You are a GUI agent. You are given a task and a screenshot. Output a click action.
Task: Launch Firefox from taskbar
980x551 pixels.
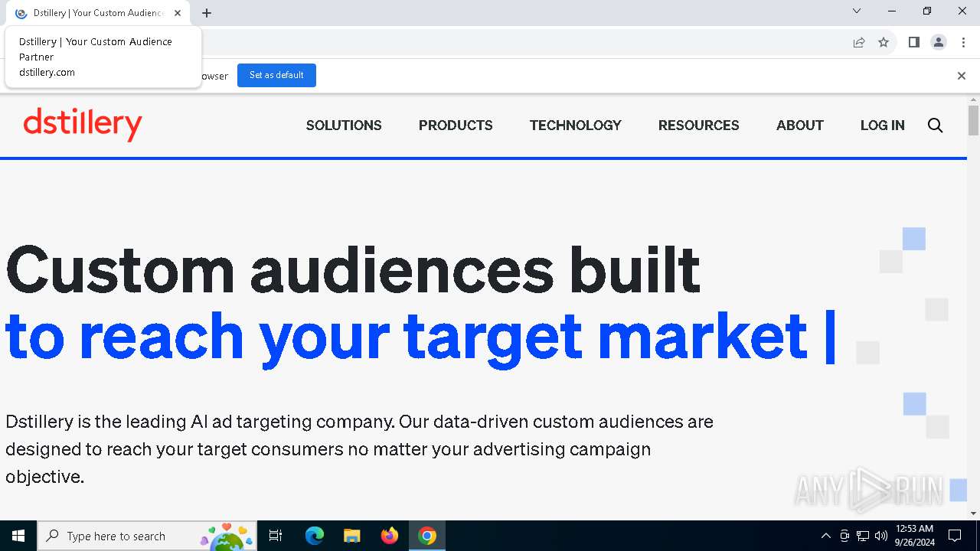coord(390,536)
